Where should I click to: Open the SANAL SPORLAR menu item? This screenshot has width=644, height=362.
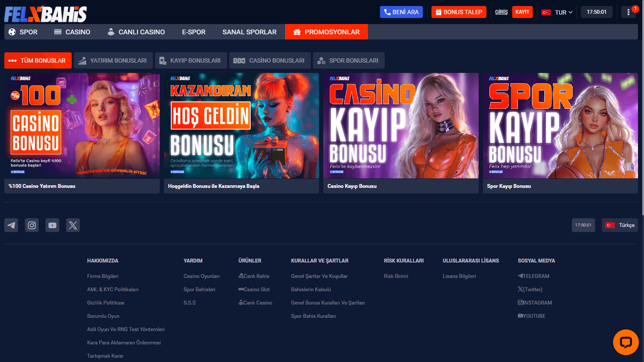(x=249, y=32)
